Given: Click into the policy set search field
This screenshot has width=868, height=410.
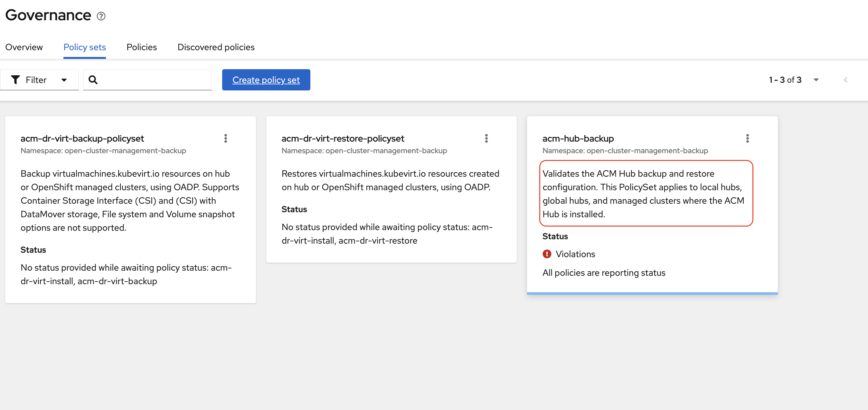Looking at the screenshot, I should (x=153, y=80).
